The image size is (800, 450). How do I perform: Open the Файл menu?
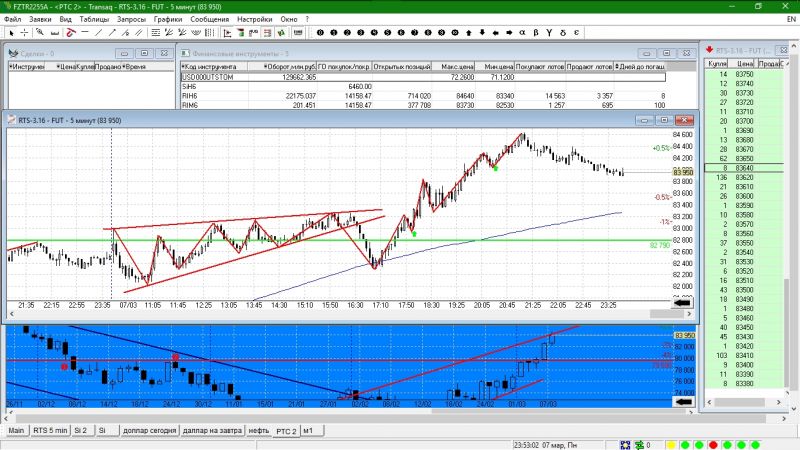pos(13,19)
